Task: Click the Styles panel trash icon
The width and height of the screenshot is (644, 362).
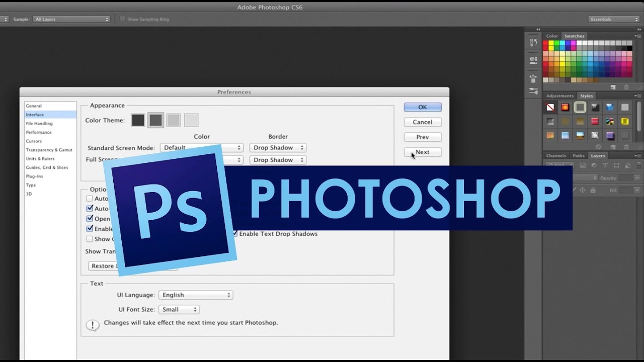Action: tap(626, 147)
